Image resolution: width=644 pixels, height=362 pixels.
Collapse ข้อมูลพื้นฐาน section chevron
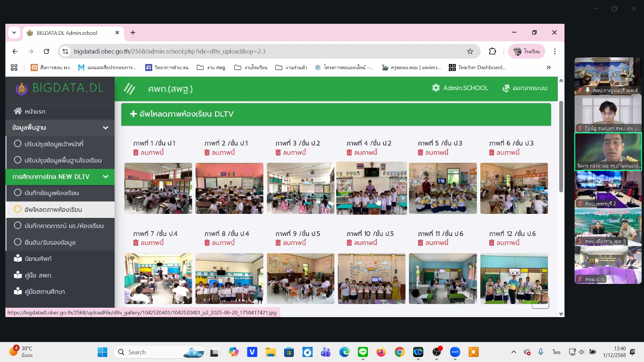click(x=105, y=128)
